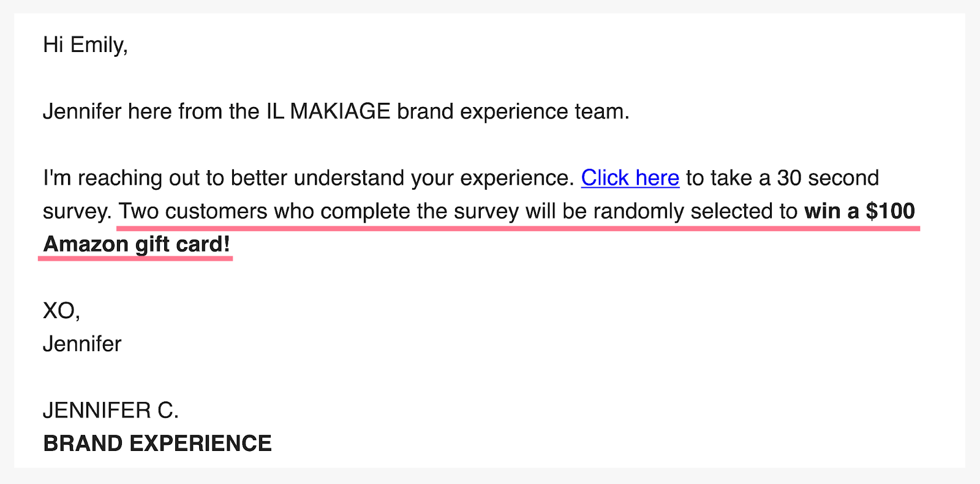Click the word "Jennifer" opening the intro sentence
This screenshot has width=980, height=484.
pos(82,111)
